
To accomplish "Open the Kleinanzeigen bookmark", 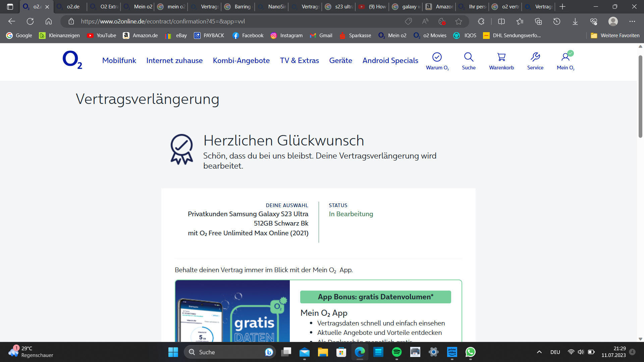I will pos(59,36).
